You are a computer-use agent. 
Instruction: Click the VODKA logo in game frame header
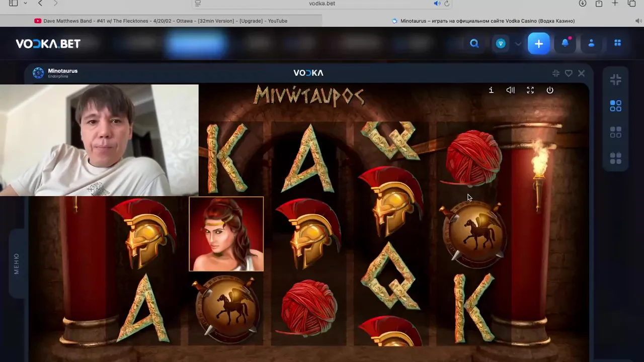(308, 73)
